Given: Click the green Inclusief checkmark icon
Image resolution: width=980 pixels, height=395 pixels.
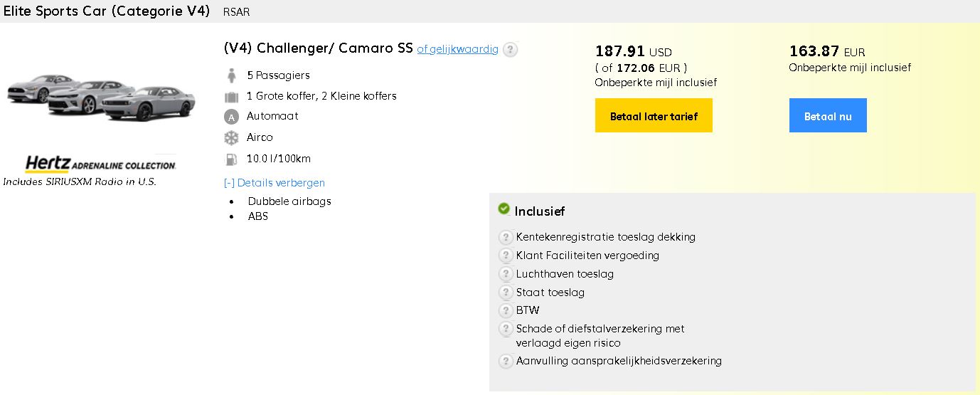Looking at the screenshot, I should click(x=504, y=209).
